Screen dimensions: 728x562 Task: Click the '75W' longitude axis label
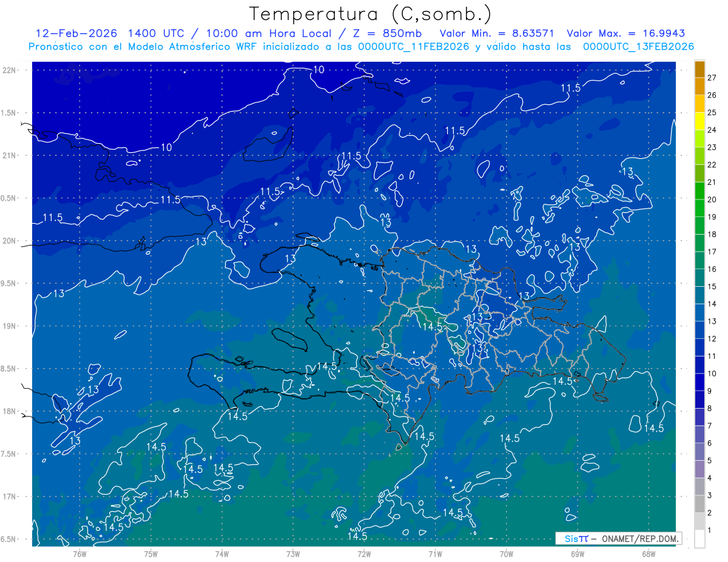(151, 554)
